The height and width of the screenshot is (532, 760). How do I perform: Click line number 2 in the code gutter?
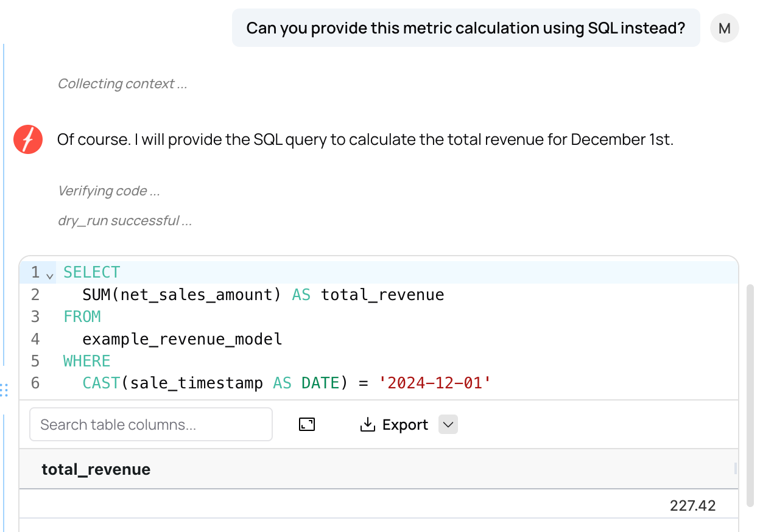35,295
